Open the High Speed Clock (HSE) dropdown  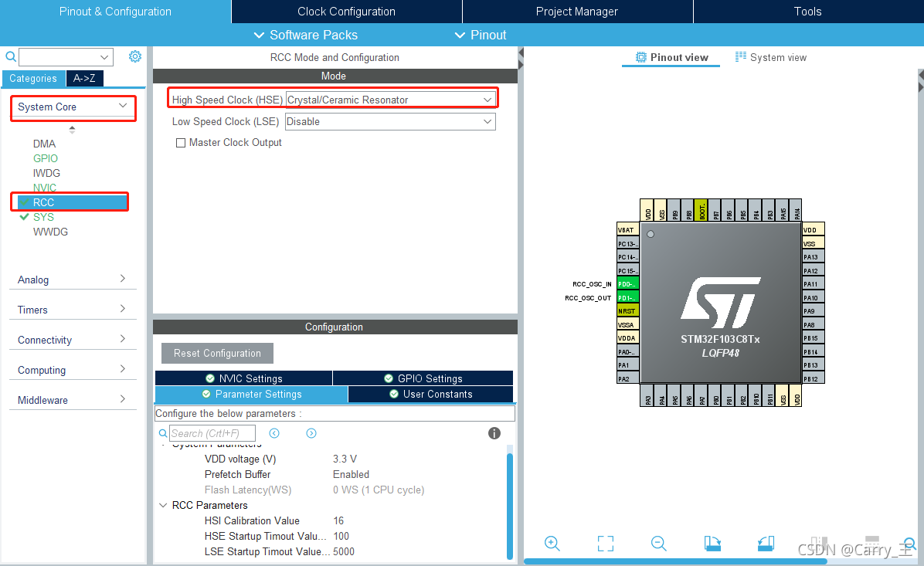(390, 100)
